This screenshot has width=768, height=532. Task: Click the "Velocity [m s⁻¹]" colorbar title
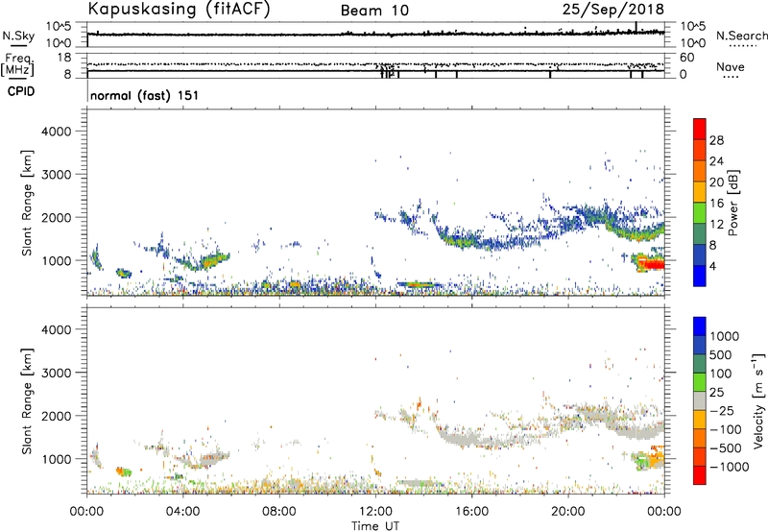758,400
